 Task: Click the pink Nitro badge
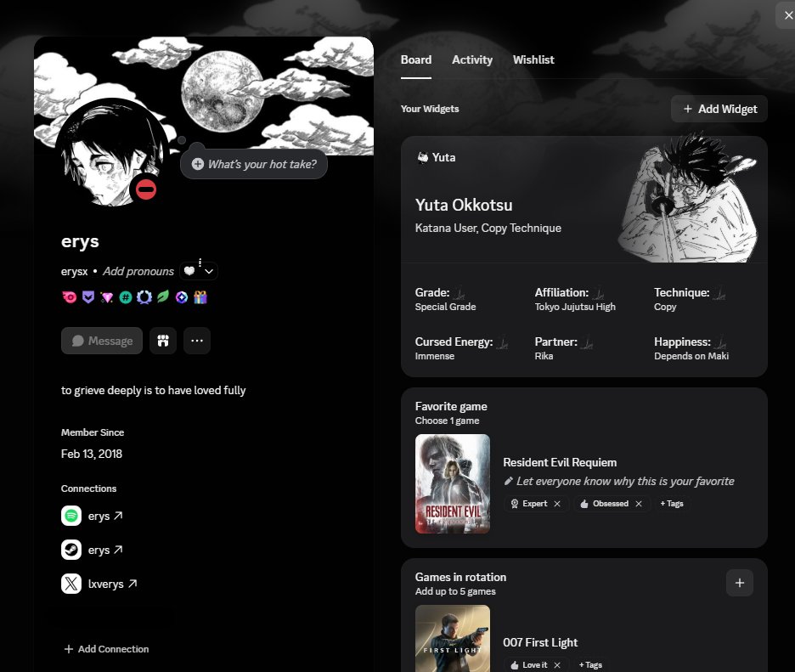pyautogui.click(x=70, y=297)
